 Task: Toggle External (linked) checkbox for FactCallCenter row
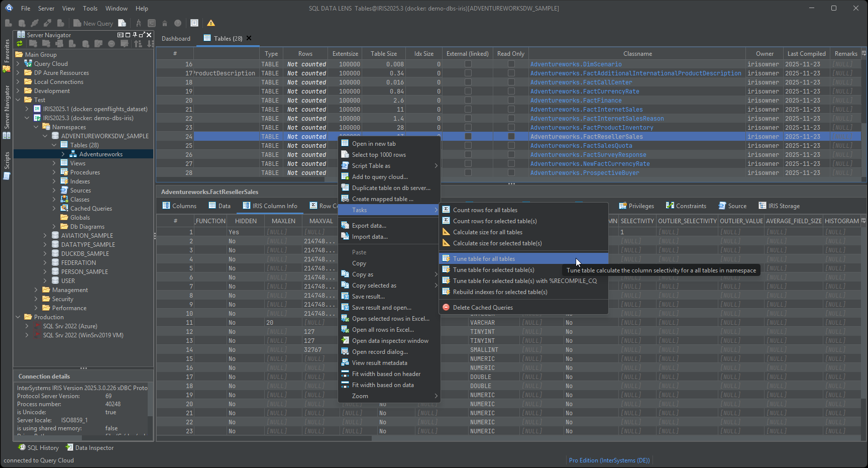click(468, 82)
